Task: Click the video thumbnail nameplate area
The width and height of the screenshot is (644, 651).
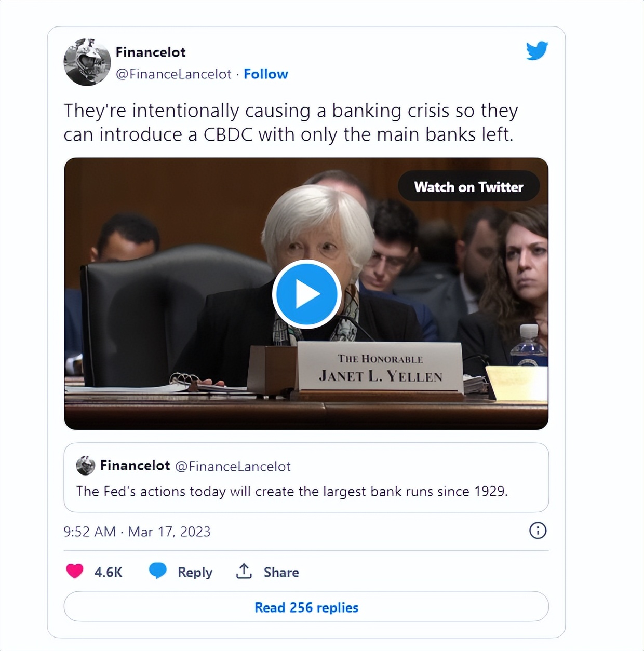Action: (380, 368)
